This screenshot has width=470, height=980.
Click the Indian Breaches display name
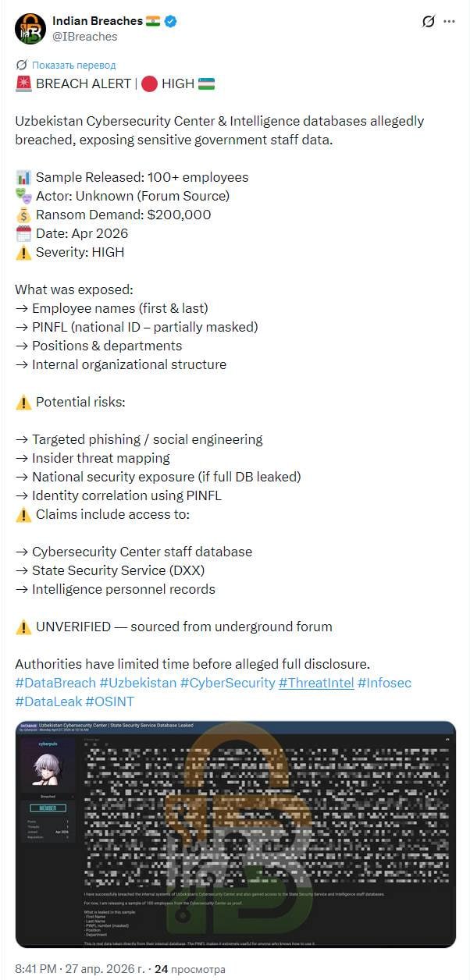coord(97,21)
